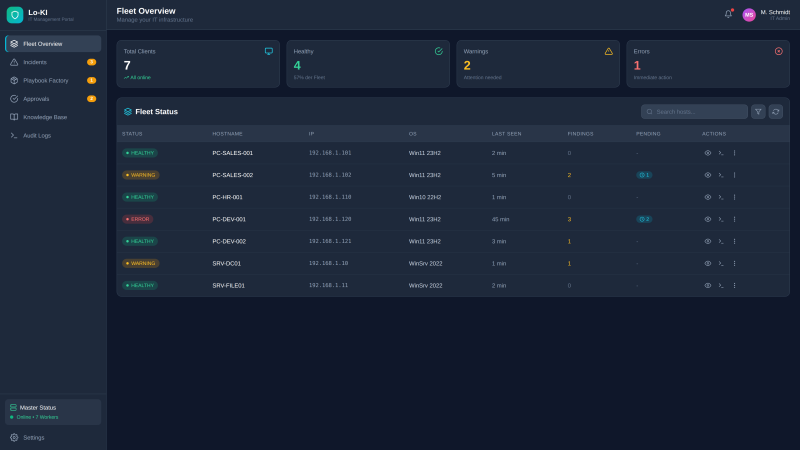Click the Findings column header

(580, 134)
